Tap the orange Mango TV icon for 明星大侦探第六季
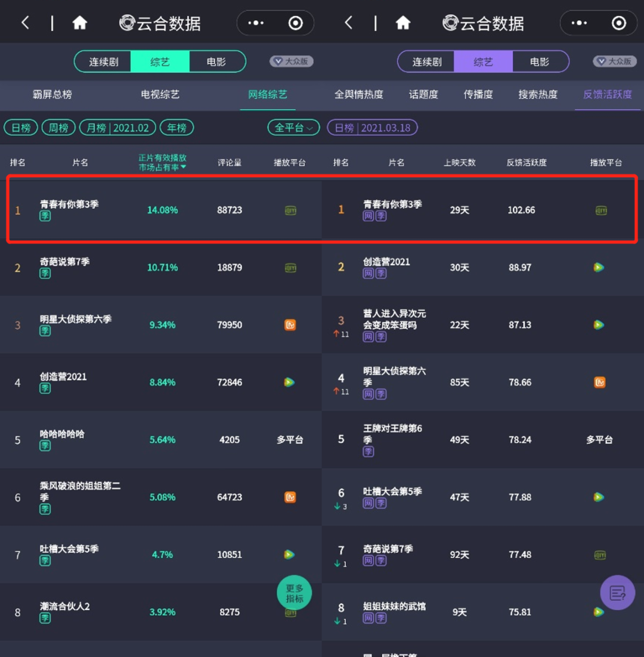The height and width of the screenshot is (657, 644). click(290, 325)
